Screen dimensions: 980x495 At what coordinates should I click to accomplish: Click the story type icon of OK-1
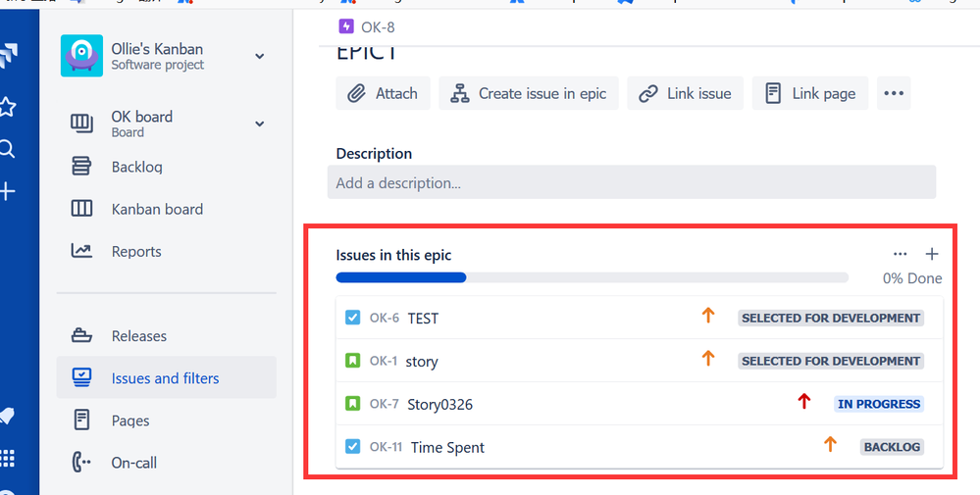pyautogui.click(x=352, y=361)
